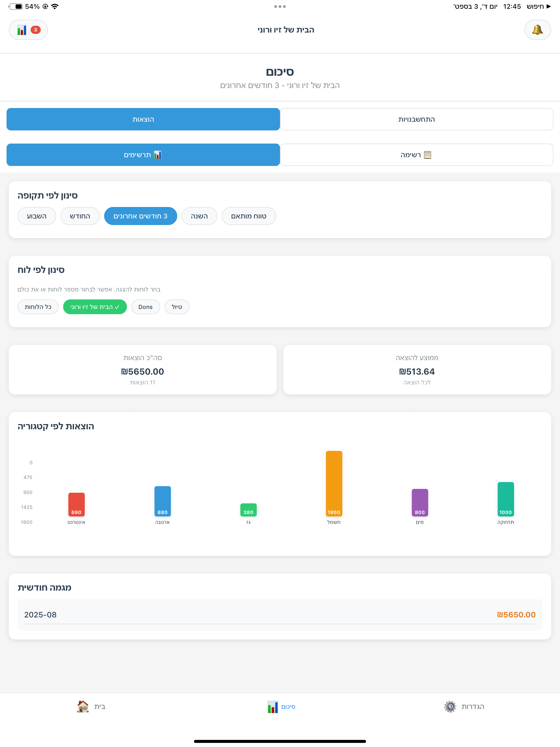This screenshot has height=747, width=560.
Task: Tap the ₪513.64 average value
Action: coord(417,372)
